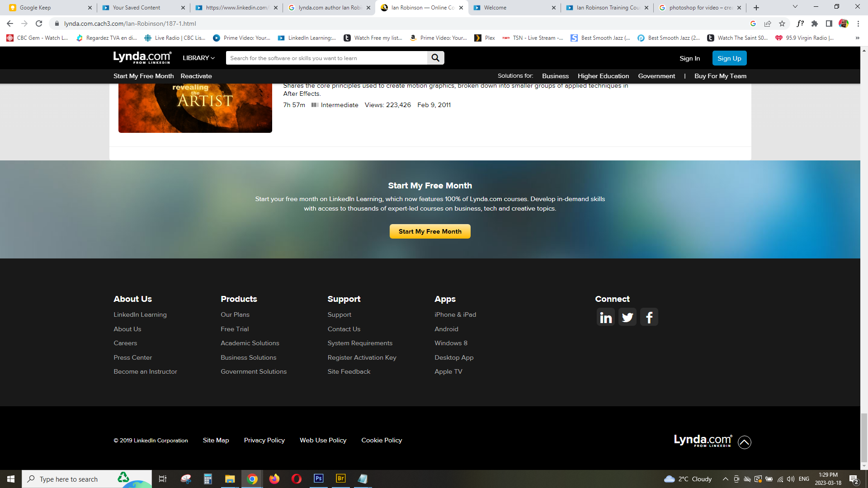Bookmark this page with the star icon
Screen dimensions: 868x488
click(782, 23)
